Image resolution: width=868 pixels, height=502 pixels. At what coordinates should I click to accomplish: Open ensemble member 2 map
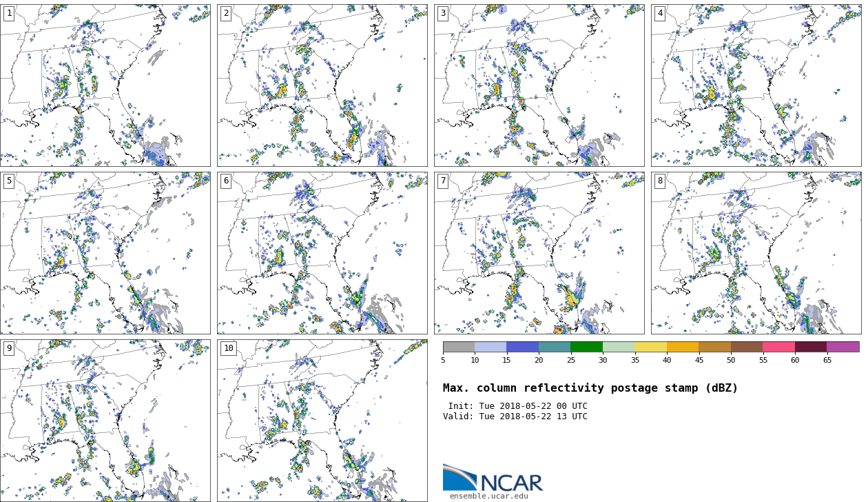322,86
